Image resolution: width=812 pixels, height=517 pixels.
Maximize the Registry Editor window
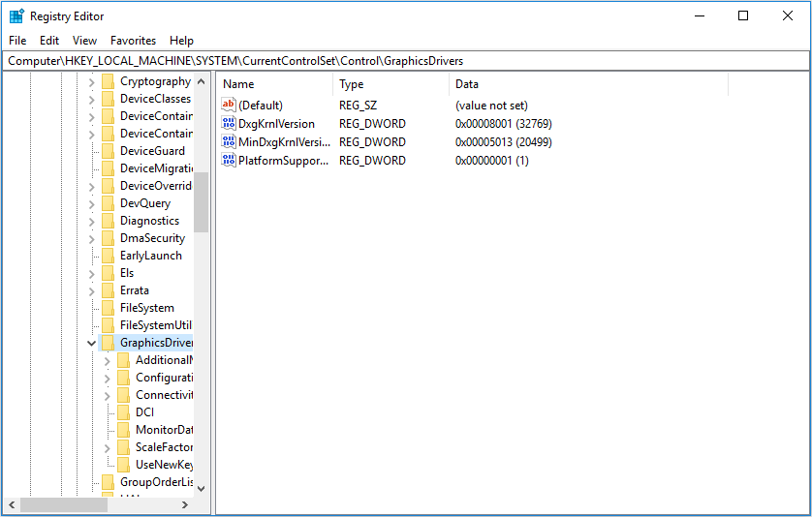(743, 16)
